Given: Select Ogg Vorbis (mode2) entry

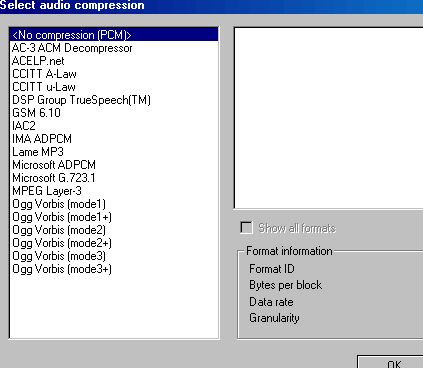Looking at the screenshot, I should click(114, 230).
